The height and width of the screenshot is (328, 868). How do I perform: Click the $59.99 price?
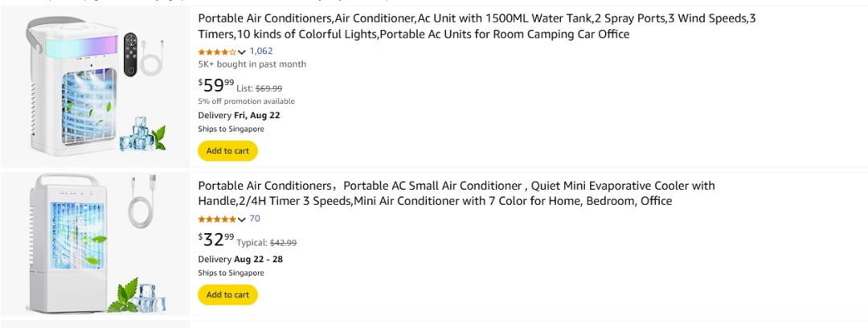(x=216, y=85)
